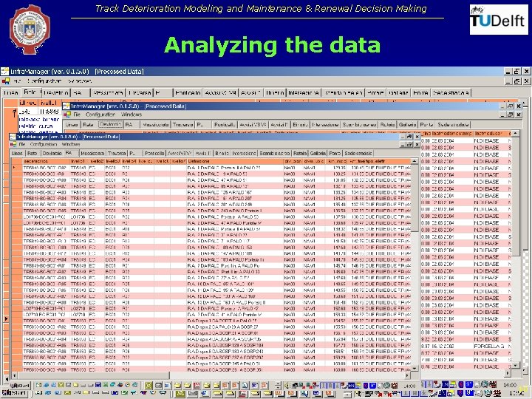Open the Windows menu in the back window
Image resolution: width=532 pixels, height=399 pixels.
coord(80,81)
